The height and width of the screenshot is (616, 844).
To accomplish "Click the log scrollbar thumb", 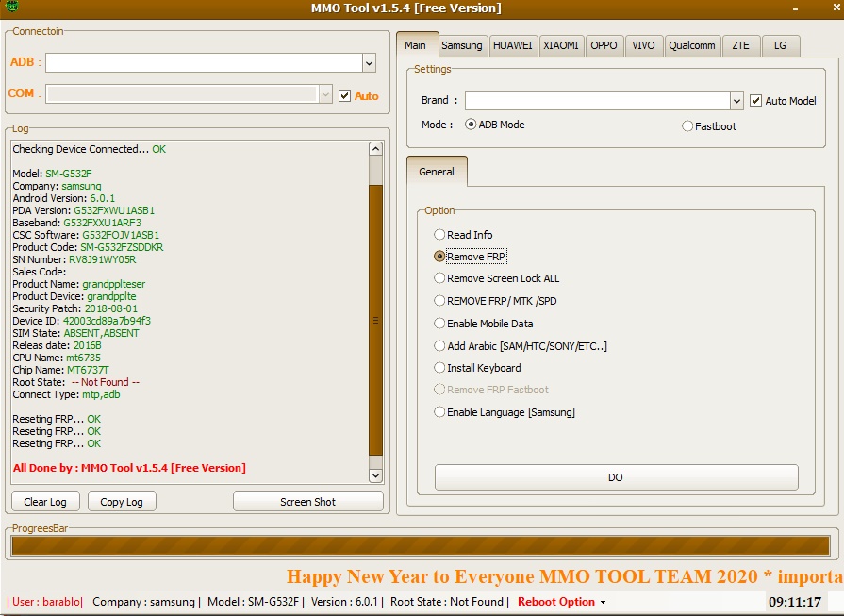I will [375, 320].
